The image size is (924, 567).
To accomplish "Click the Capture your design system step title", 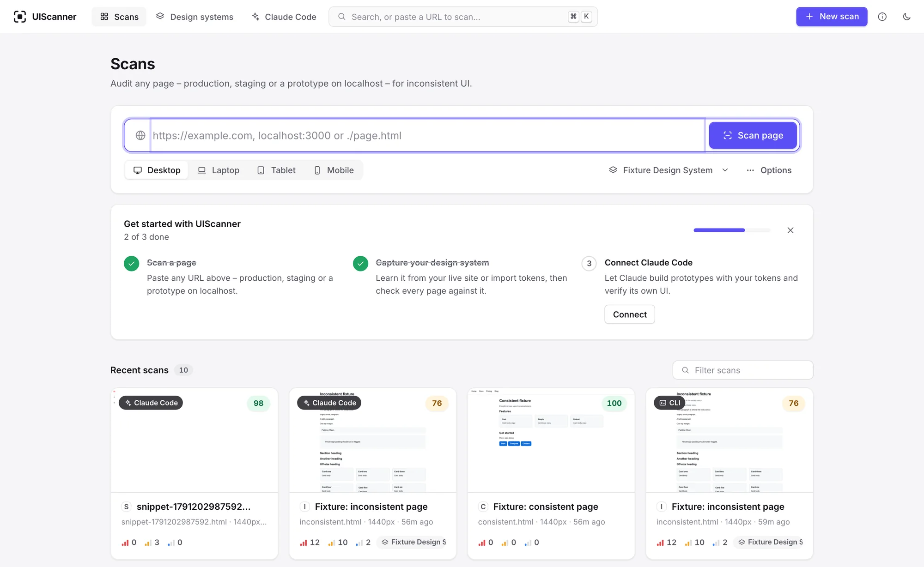I will click(432, 262).
